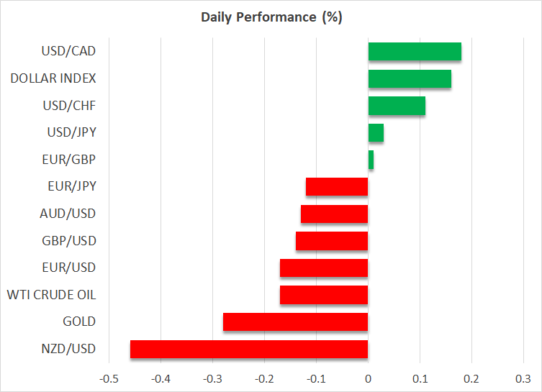The image size is (542, 392).
Task: Click the WTI CRUDE OIL label text
Action: pyautogui.click(x=51, y=295)
